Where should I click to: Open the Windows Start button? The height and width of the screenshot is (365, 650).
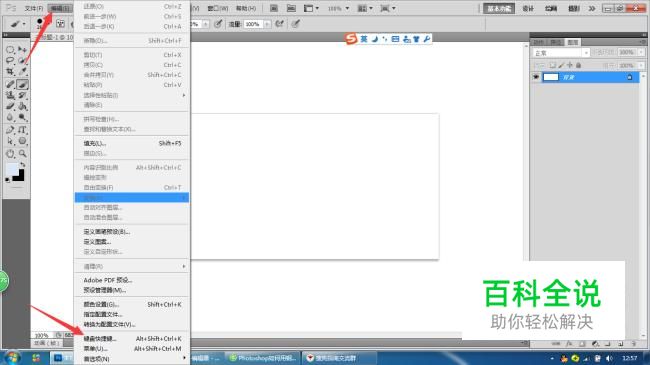tap(12, 358)
